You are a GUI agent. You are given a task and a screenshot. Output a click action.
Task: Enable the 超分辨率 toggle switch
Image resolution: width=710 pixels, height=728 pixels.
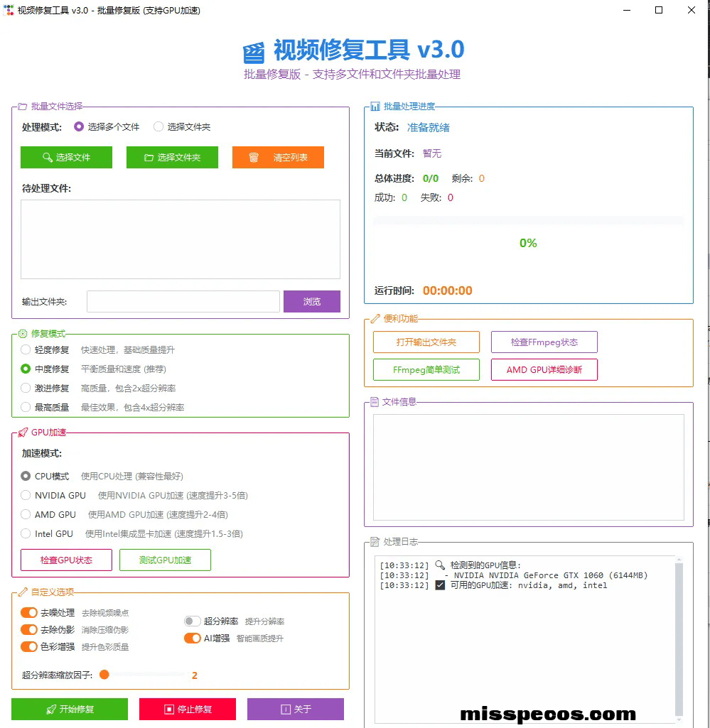coord(193,621)
